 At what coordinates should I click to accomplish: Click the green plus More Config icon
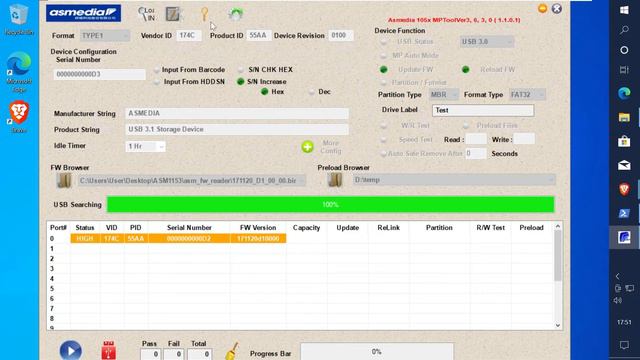(307, 147)
